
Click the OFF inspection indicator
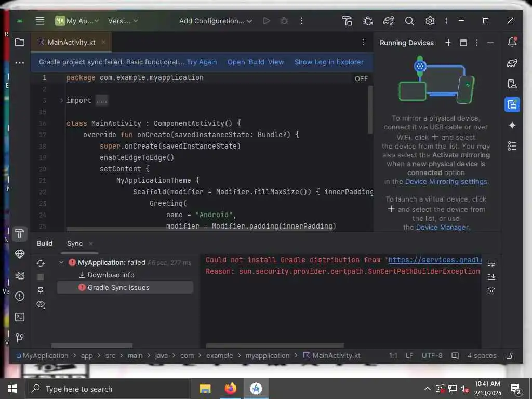[x=361, y=79]
